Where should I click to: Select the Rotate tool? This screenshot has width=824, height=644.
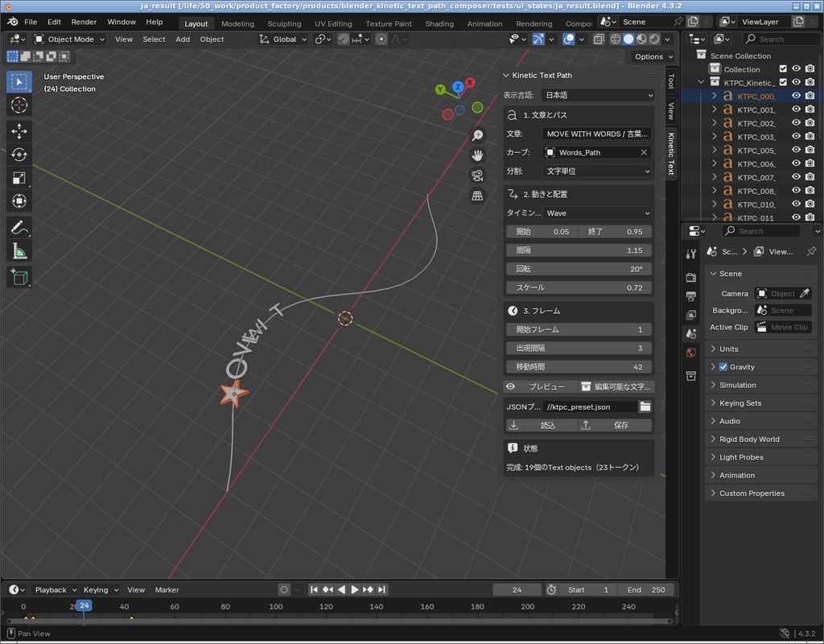[19, 155]
